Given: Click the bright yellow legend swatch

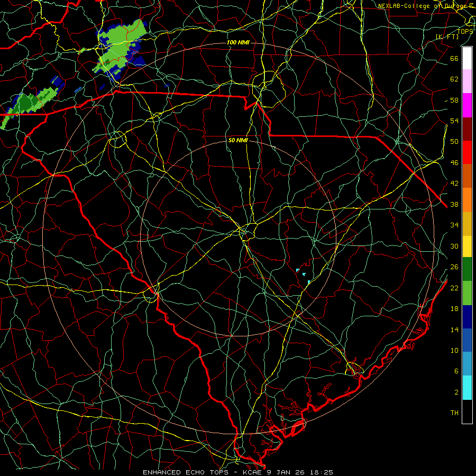Looking at the screenshot, I should pos(467,246).
